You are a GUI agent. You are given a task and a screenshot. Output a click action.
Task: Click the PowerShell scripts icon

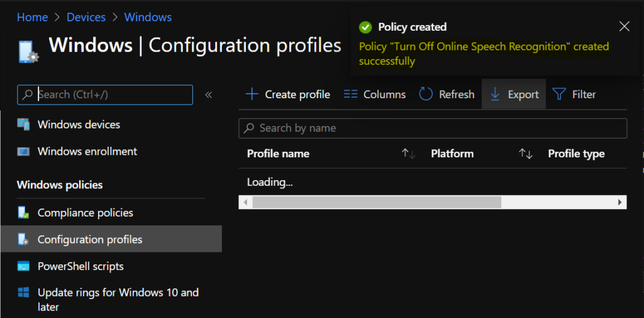tap(23, 266)
